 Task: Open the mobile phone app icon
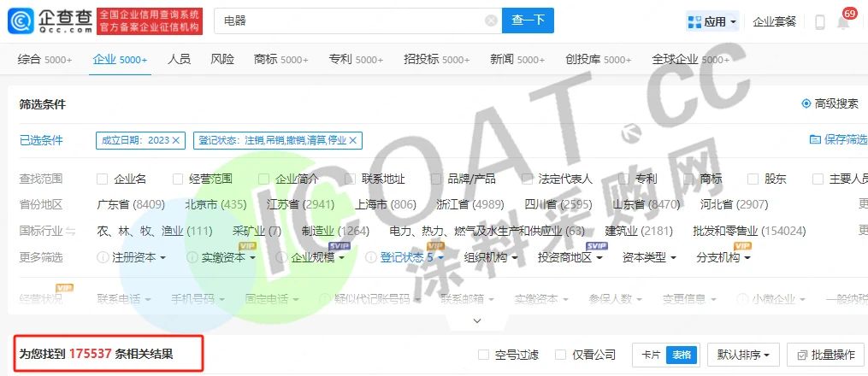click(x=819, y=22)
